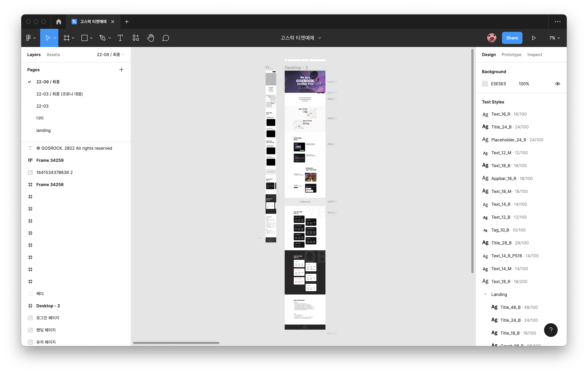This screenshot has width=588, height=374.
Task: Open the Help question mark button
Action: pyautogui.click(x=551, y=330)
